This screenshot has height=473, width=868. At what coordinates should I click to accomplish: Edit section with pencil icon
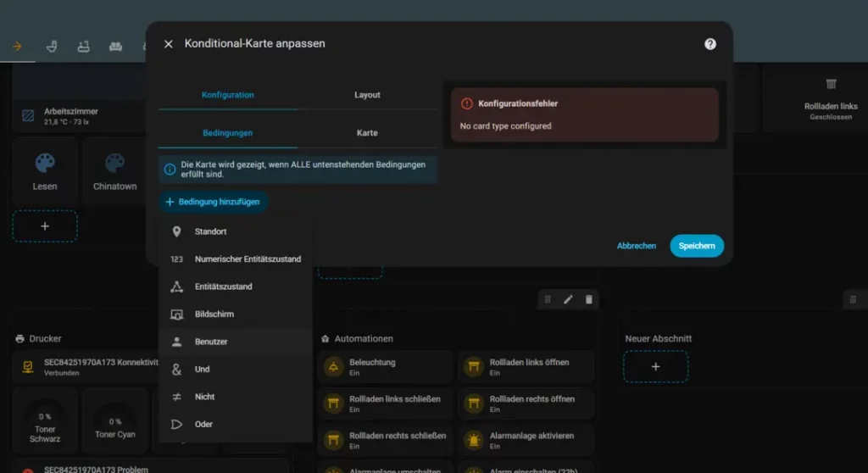click(568, 299)
